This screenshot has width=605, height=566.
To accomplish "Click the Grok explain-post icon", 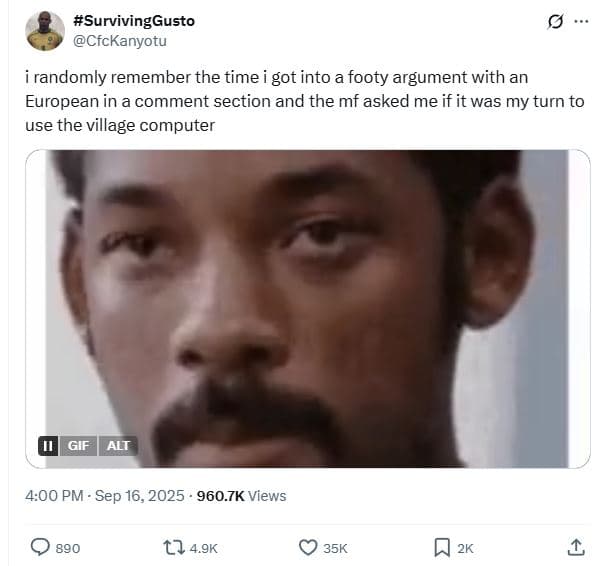I will pos(555,22).
